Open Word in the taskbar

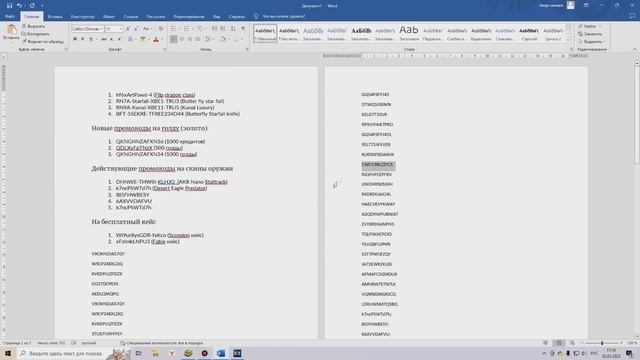pos(221,353)
